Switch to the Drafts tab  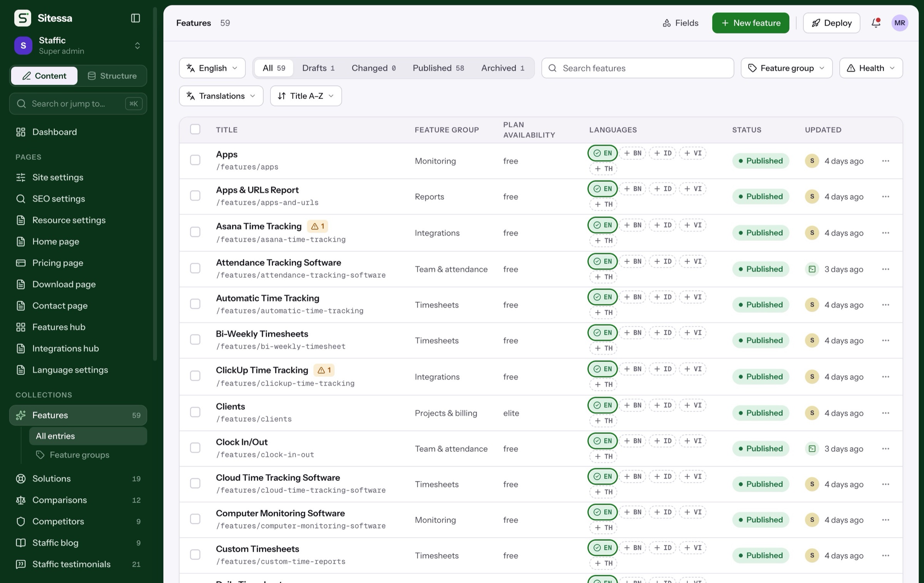[x=318, y=68]
